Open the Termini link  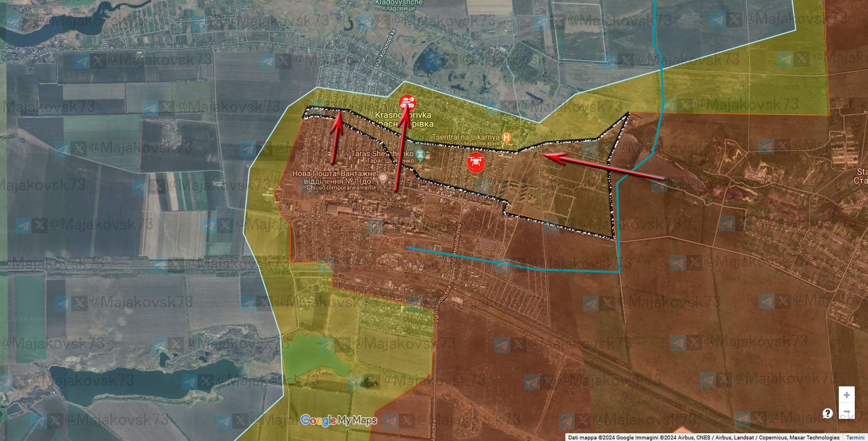point(855,438)
